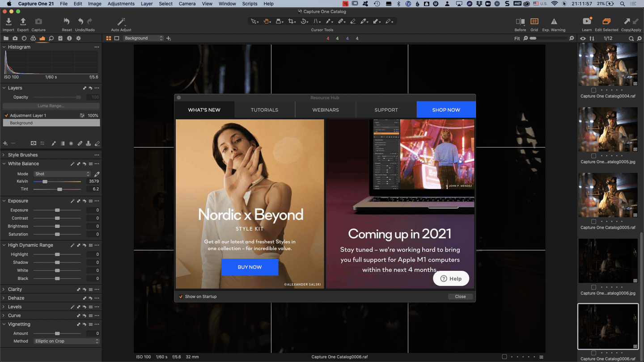
Task: Collapse the Layers panel
Action: (x=4, y=88)
